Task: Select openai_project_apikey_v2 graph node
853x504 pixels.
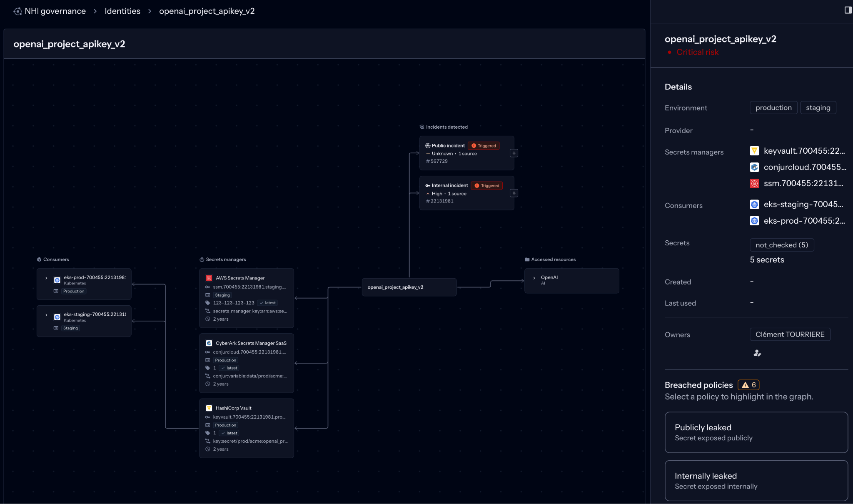Action: pos(409,287)
